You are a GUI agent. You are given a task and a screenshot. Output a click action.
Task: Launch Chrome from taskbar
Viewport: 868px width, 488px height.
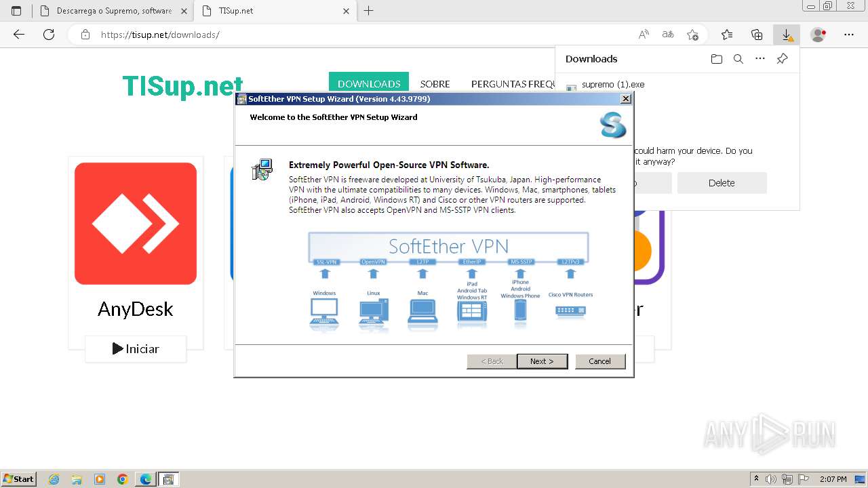tap(122, 479)
